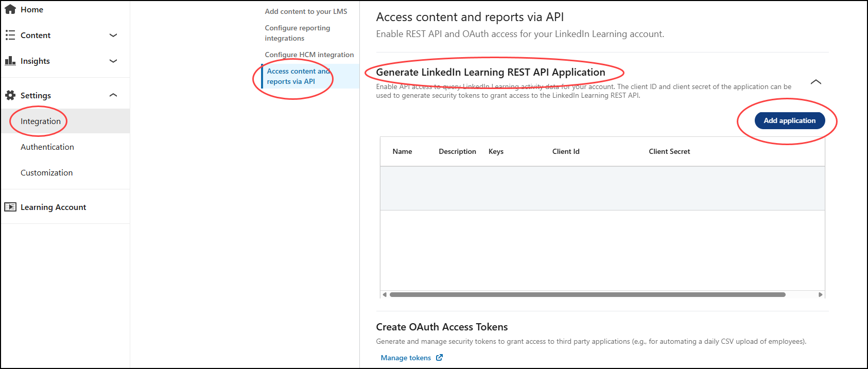Click external link icon beside Manage tokens
Screen dimensions: 868x369
(x=439, y=358)
